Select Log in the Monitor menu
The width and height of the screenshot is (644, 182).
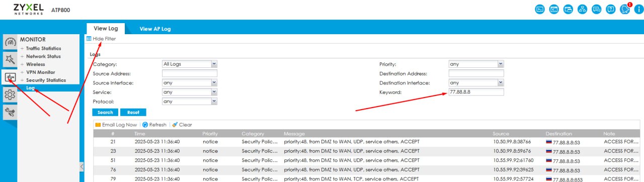[31, 88]
